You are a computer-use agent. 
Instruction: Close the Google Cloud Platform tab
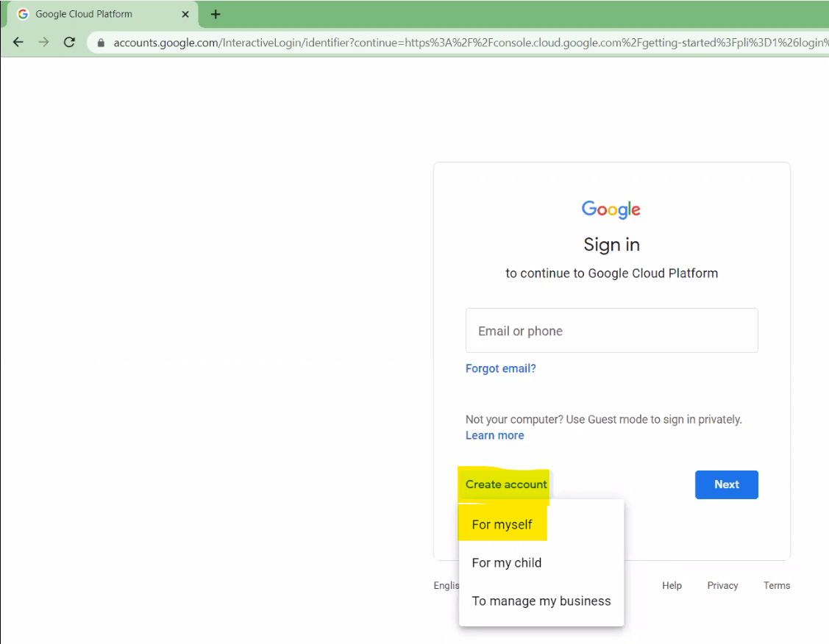click(185, 14)
